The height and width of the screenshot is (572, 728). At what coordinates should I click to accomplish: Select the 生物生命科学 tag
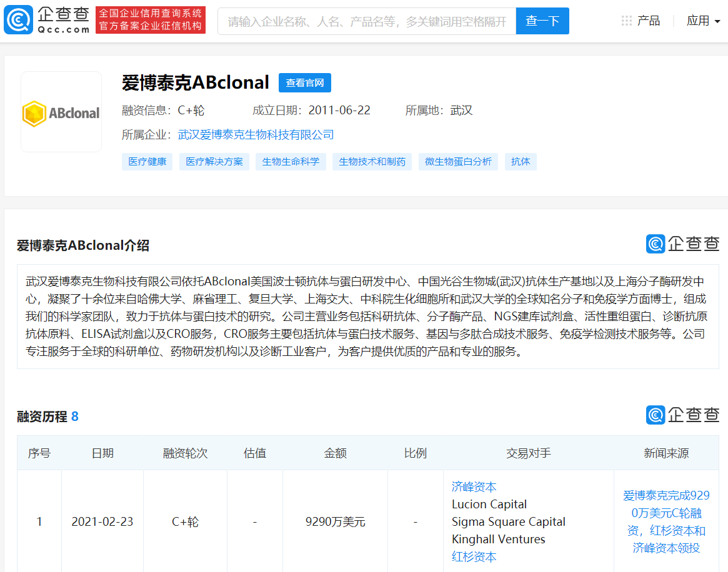pos(291,162)
